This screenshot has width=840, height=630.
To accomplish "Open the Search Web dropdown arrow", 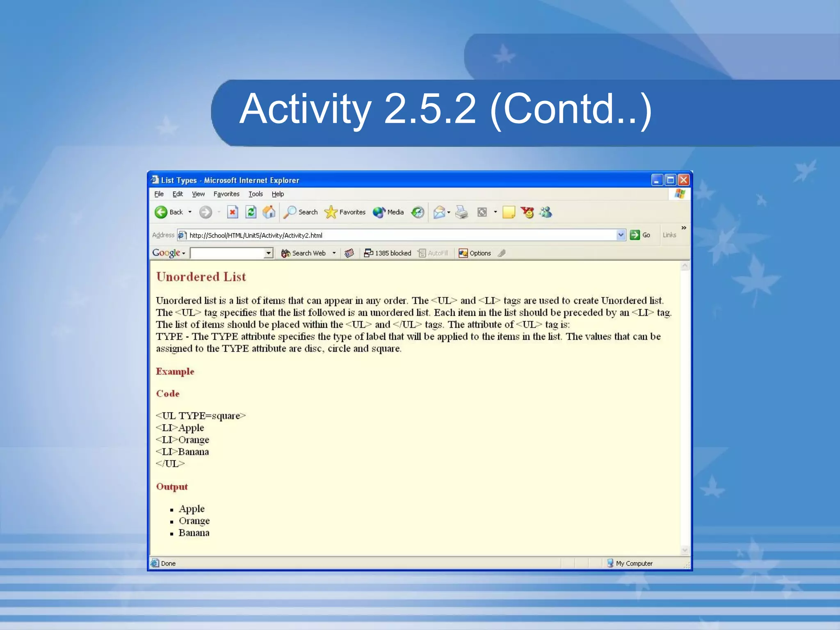I will tap(334, 253).
